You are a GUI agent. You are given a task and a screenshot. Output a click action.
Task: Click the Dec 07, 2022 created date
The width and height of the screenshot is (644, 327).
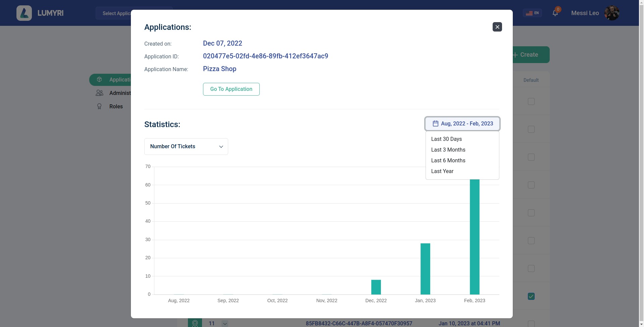click(222, 44)
